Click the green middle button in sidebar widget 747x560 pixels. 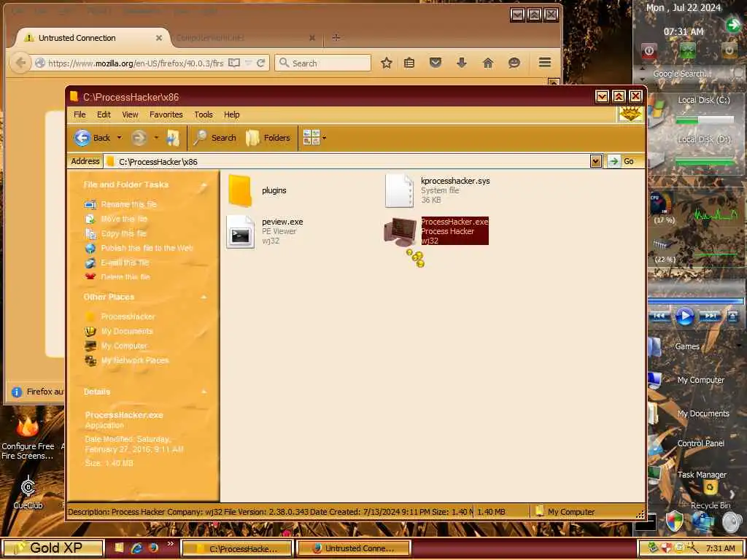[687, 50]
